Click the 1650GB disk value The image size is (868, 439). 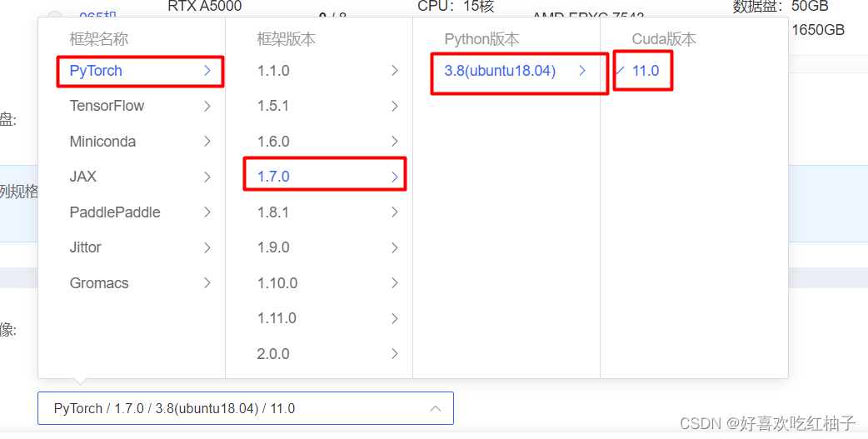click(x=818, y=30)
